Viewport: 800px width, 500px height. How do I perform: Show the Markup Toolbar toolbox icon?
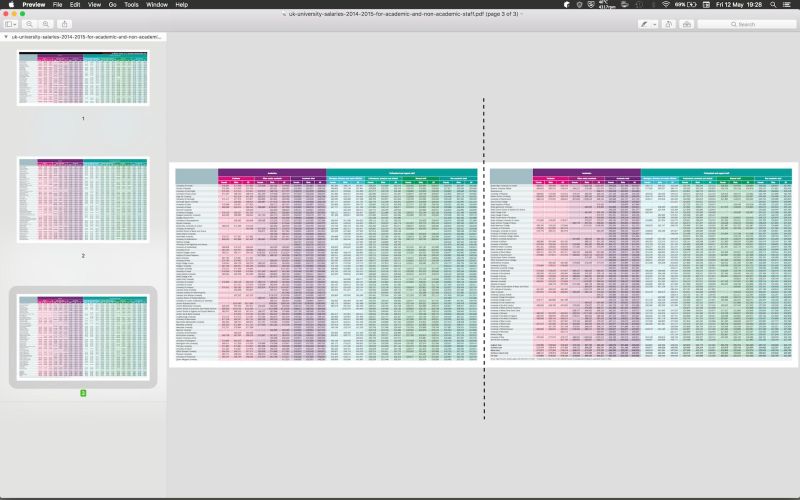[x=687, y=24]
